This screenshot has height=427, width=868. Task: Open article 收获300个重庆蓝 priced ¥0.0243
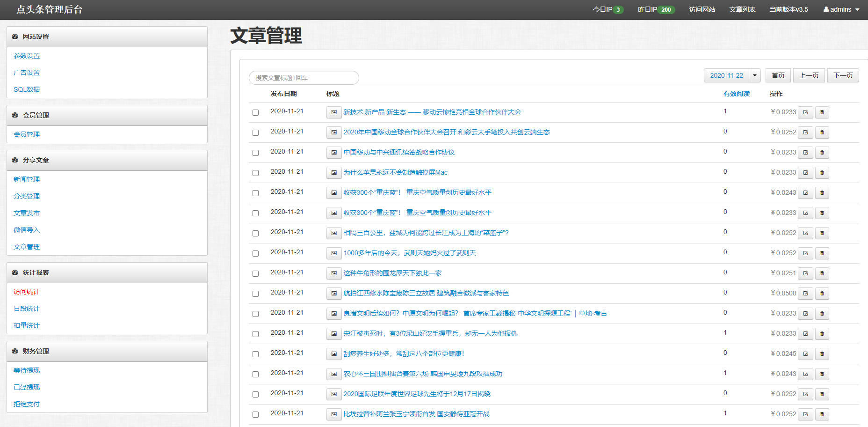[x=417, y=193]
